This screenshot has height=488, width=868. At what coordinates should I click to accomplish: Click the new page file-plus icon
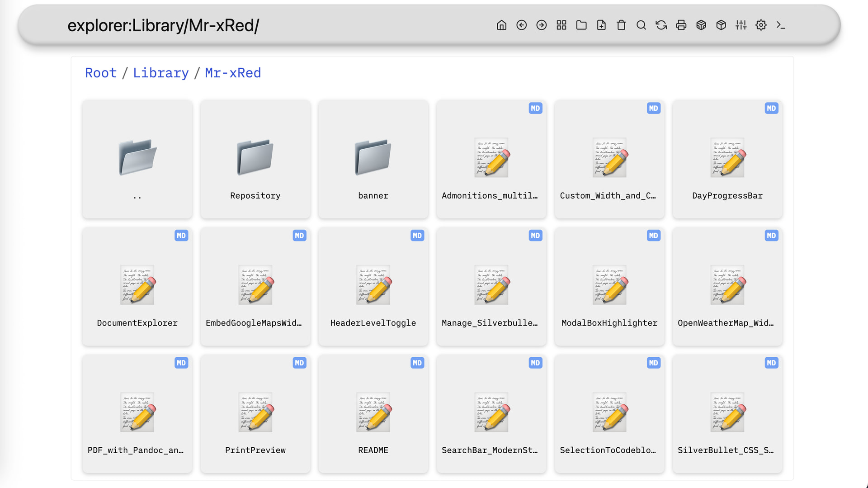click(601, 25)
